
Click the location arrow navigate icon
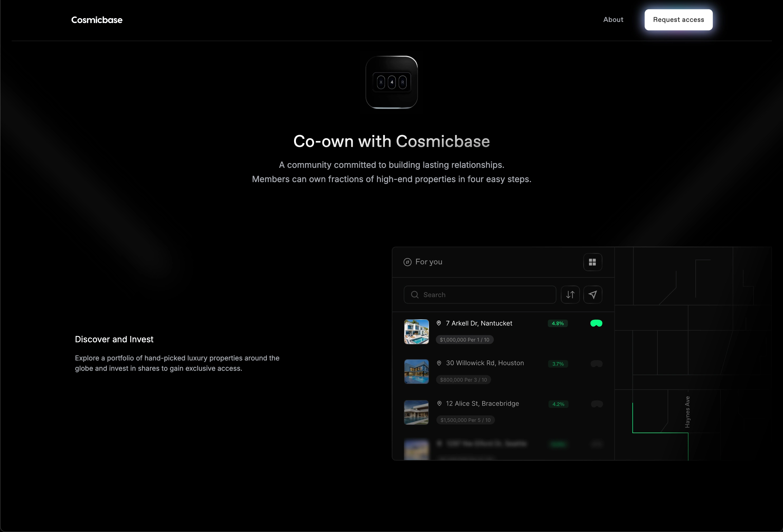tap(593, 294)
